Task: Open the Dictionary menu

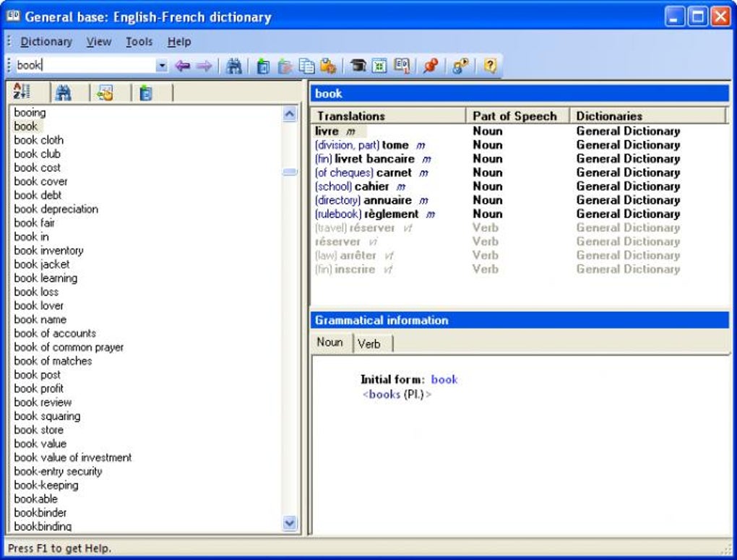Action: point(46,42)
